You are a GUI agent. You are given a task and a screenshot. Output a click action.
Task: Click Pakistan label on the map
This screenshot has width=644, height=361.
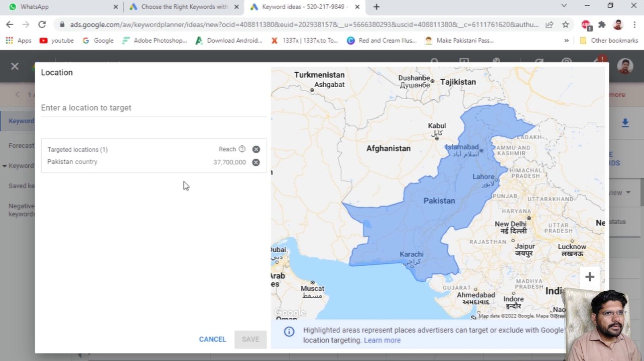(x=439, y=201)
